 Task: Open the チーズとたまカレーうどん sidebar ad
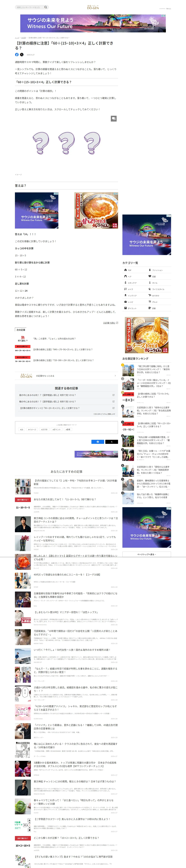pos(146,335)
